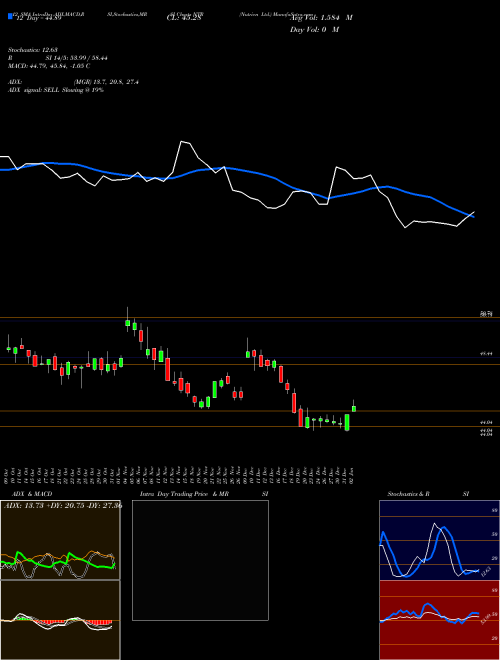This screenshot has height=660, width=500.
Task: Open the red RSI mini chart
Action: tap(439, 620)
